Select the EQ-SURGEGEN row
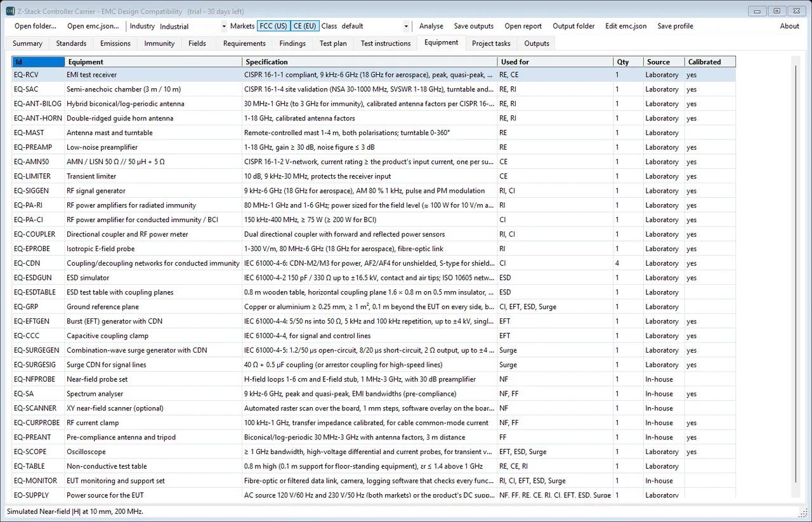The image size is (812, 522). click(374, 350)
